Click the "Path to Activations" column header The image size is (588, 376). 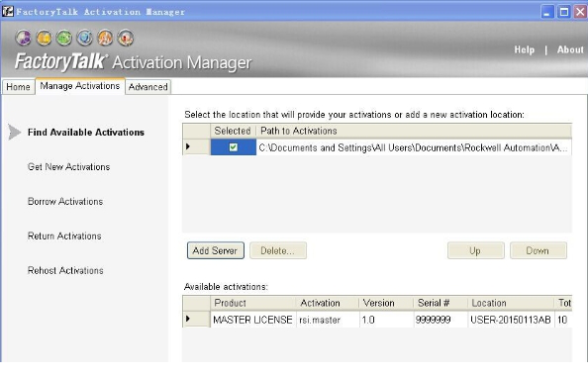[414, 131]
